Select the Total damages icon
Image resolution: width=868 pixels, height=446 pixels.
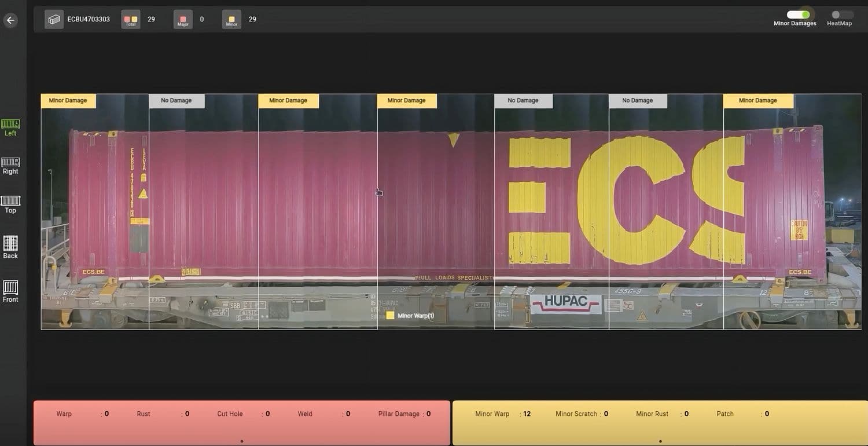point(131,20)
